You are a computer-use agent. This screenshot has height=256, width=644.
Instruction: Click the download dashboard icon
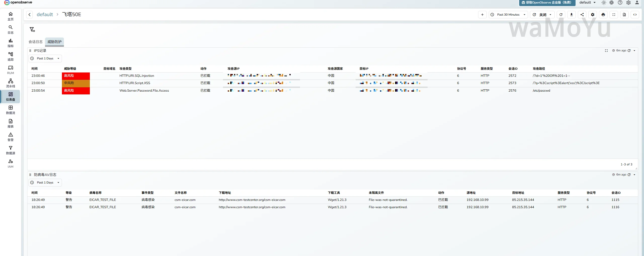[571, 15]
